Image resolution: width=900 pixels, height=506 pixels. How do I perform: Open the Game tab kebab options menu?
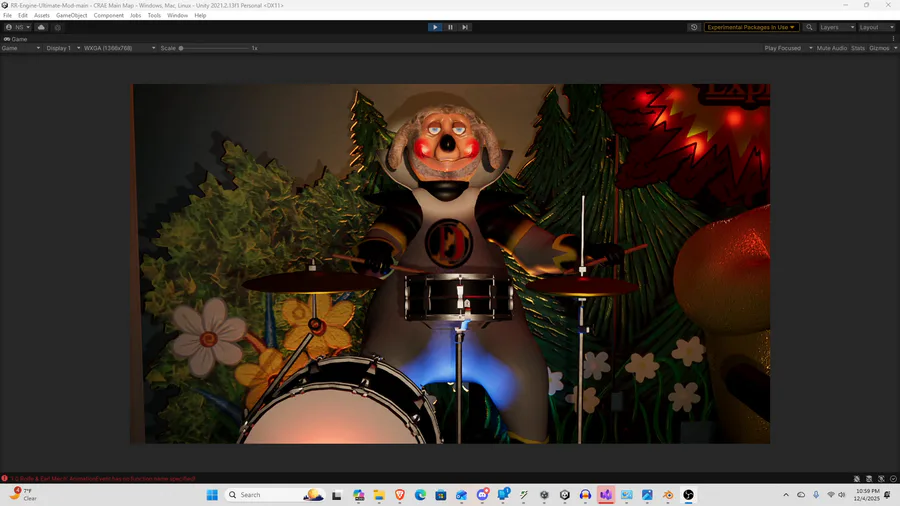pyautogui.click(x=893, y=39)
